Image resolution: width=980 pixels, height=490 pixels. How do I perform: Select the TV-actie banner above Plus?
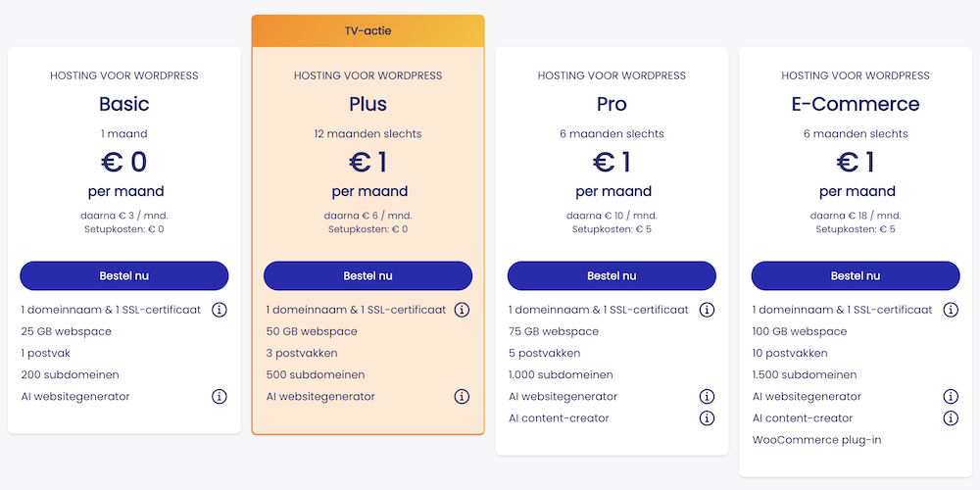tap(367, 30)
